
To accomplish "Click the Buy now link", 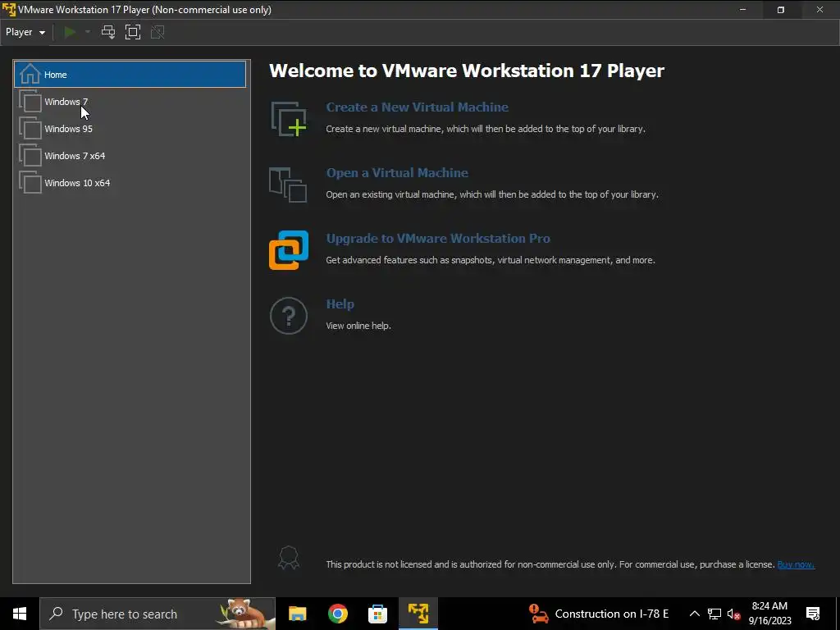I will (796, 564).
